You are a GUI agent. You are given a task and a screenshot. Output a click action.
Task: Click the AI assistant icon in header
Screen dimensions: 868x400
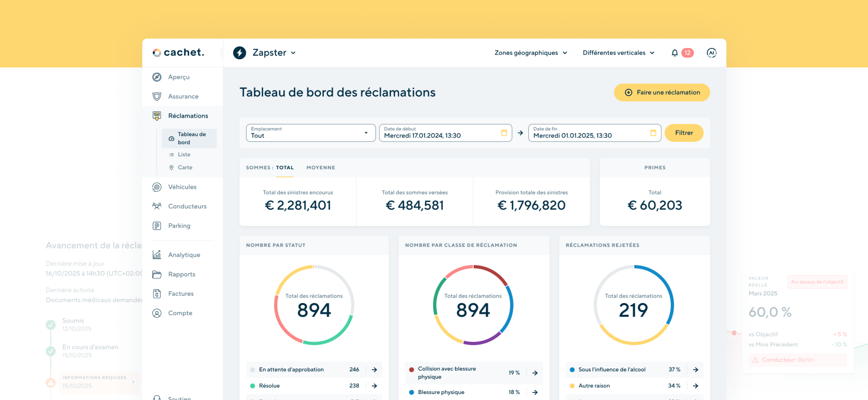(x=711, y=53)
